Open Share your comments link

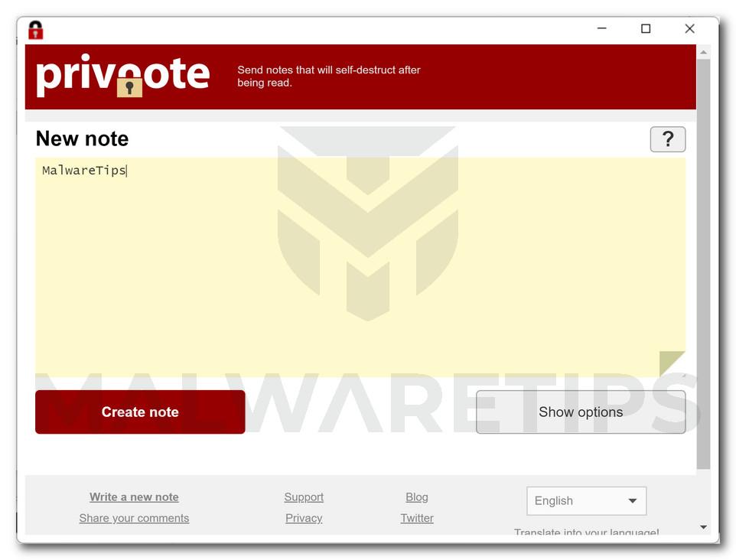tap(134, 518)
